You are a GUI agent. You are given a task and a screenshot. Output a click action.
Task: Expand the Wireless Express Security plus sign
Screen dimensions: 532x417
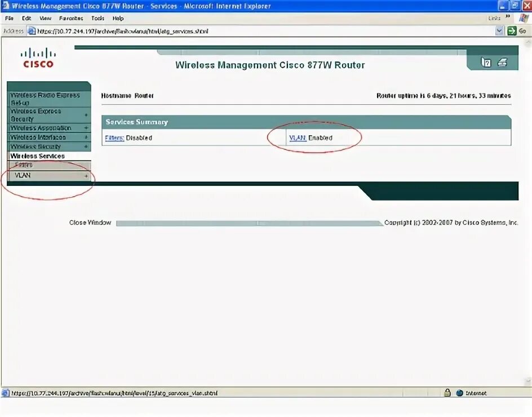point(86,115)
